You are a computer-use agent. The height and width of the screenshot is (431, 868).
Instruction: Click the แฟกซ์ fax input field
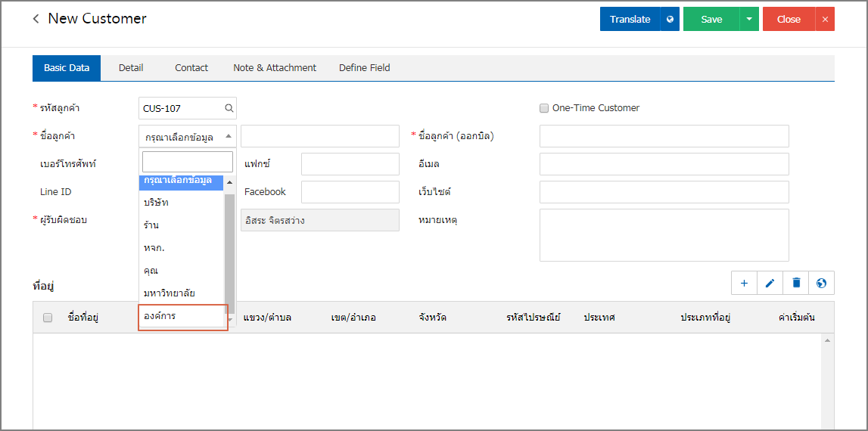pyautogui.click(x=350, y=164)
